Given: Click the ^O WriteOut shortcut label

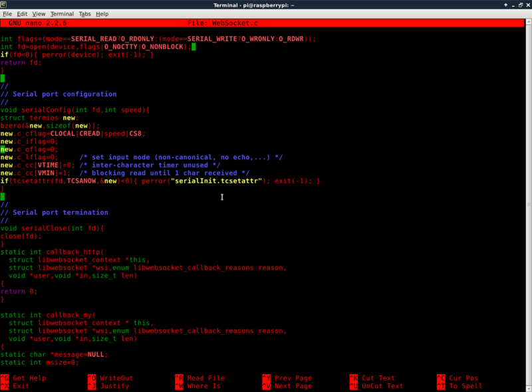Looking at the screenshot, I should pos(110,378).
